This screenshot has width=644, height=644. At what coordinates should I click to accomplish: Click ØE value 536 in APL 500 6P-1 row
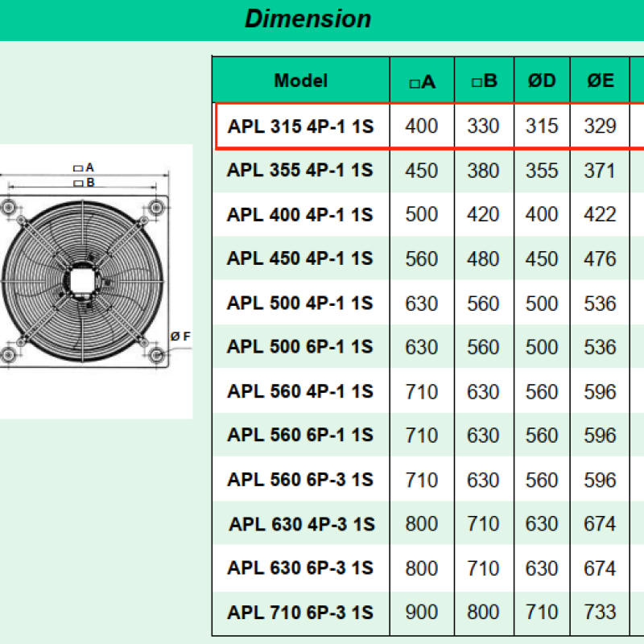pyautogui.click(x=600, y=347)
